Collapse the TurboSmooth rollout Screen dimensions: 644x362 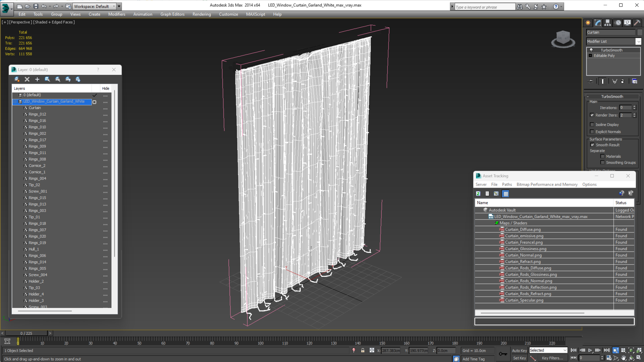[588, 97]
